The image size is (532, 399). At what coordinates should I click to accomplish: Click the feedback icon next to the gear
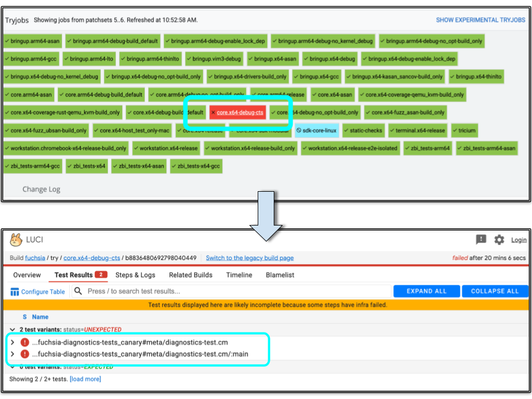pos(482,239)
